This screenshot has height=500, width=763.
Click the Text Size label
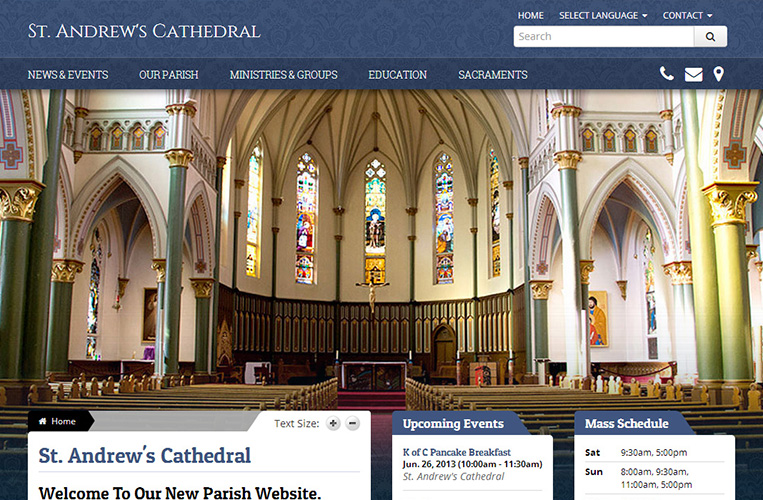(296, 424)
